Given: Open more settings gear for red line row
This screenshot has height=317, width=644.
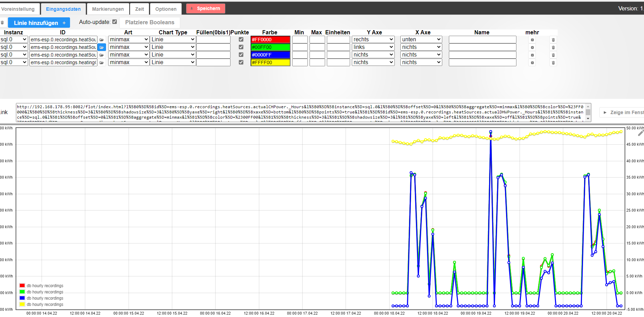Looking at the screenshot, I should pos(532,40).
